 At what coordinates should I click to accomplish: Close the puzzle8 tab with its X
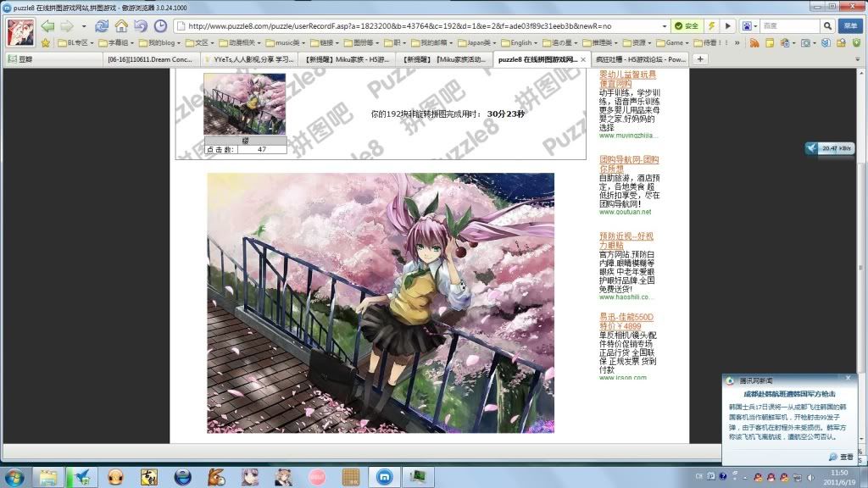[583, 59]
